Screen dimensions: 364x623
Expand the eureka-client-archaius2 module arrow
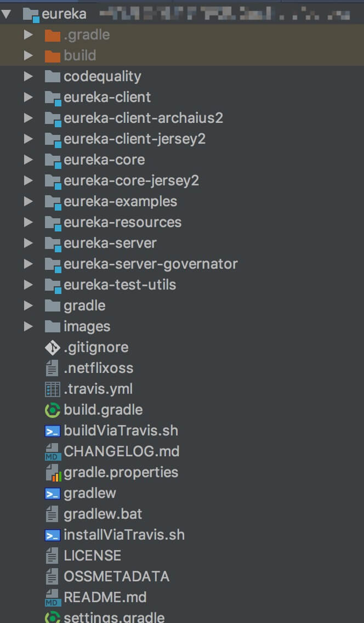pyautogui.click(x=28, y=118)
